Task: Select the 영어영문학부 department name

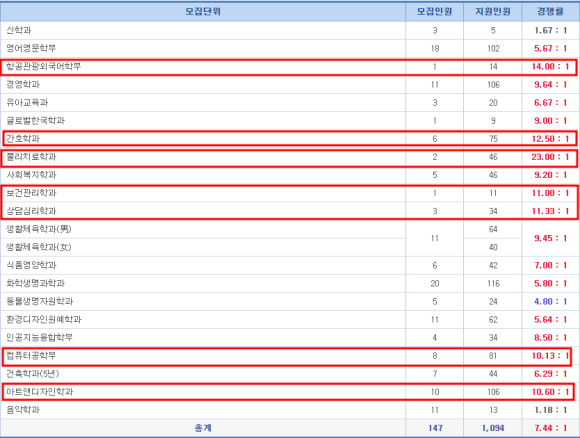Action: pyautogui.click(x=31, y=48)
